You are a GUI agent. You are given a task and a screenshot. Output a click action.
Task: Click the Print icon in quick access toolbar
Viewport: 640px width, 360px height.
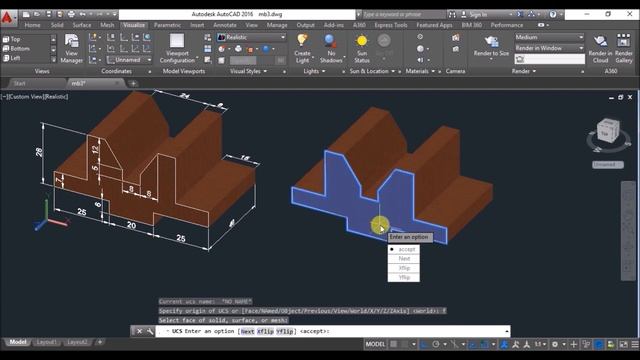(71, 14)
